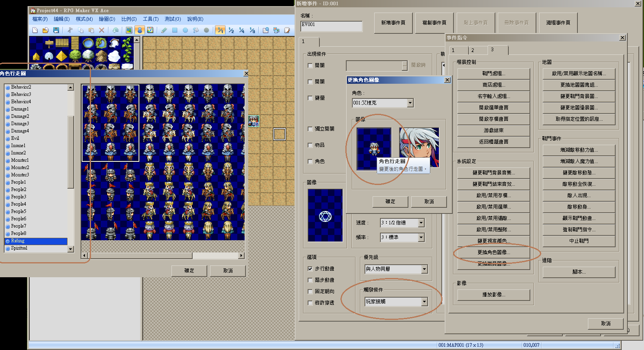Set map zoom to 1/1 scale

tap(220, 30)
